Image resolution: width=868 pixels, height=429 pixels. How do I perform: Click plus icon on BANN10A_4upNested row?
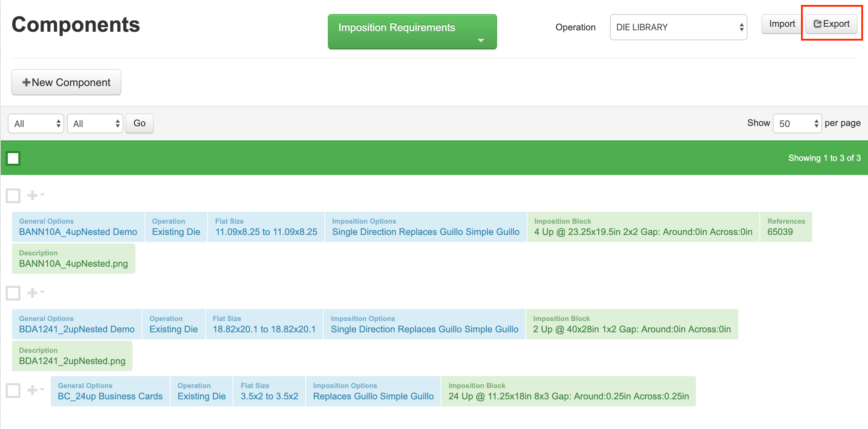pos(33,195)
